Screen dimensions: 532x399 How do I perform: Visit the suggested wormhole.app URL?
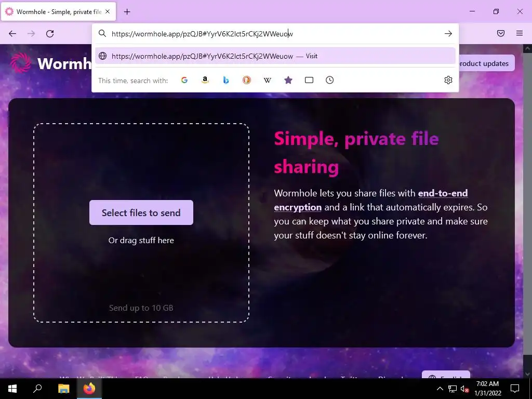tap(275, 56)
